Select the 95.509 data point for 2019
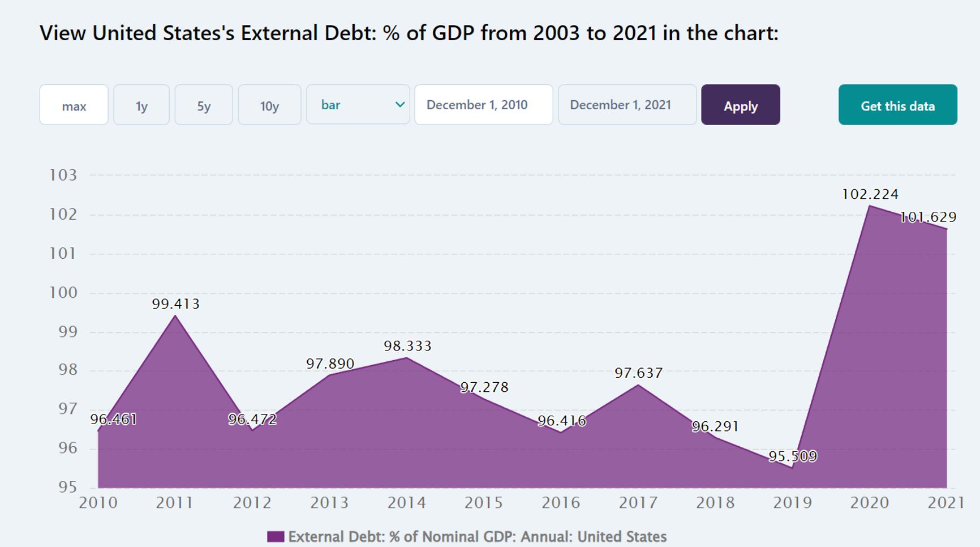The image size is (980, 547). click(x=792, y=468)
